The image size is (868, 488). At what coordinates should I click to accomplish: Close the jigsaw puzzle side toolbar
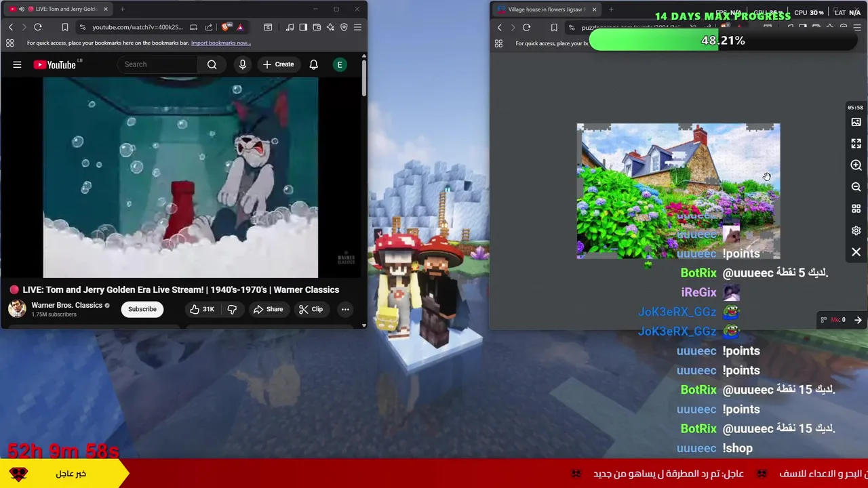(856, 252)
